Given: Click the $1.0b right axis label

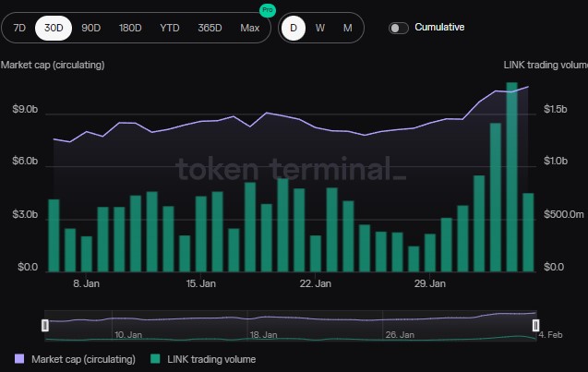Looking at the screenshot, I should (556, 162).
